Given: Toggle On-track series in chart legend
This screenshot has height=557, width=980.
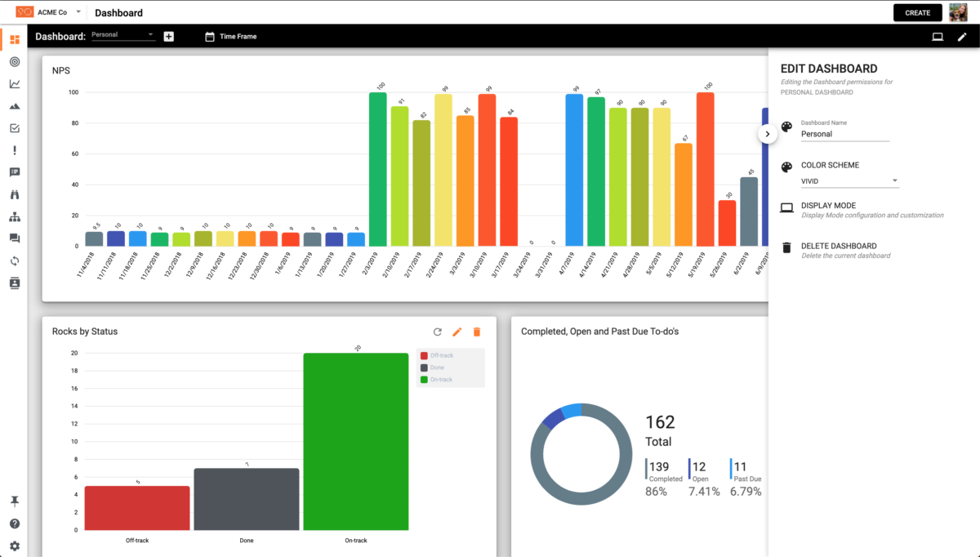Looking at the screenshot, I should (441, 380).
